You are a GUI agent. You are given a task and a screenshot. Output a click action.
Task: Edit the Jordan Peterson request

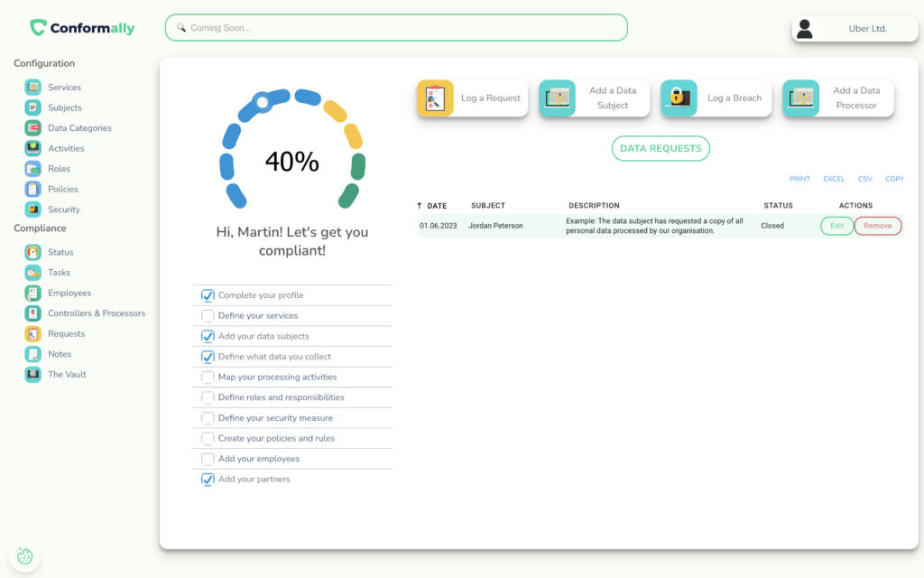point(836,226)
